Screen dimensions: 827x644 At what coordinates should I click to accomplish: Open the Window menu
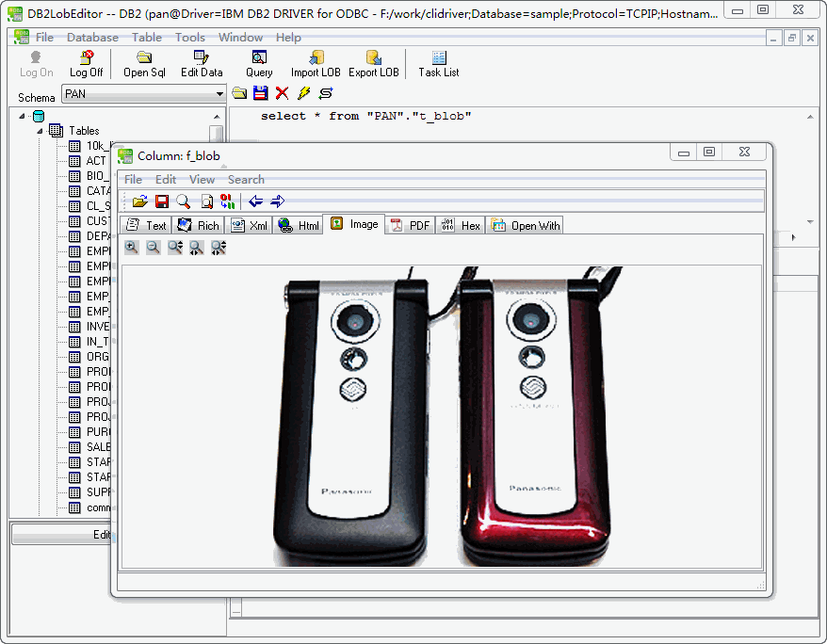coord(240,38)
